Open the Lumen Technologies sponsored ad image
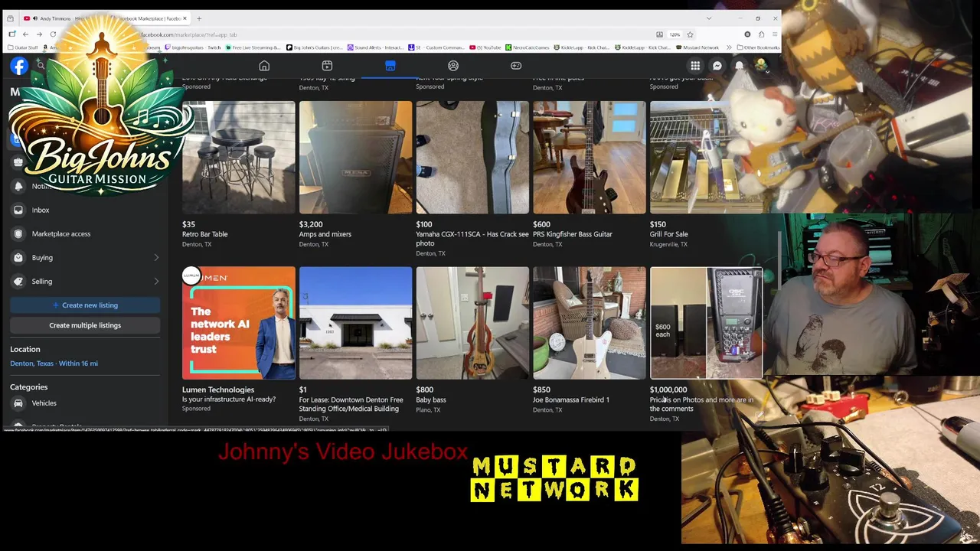980x551 pixels. (238, 323)
